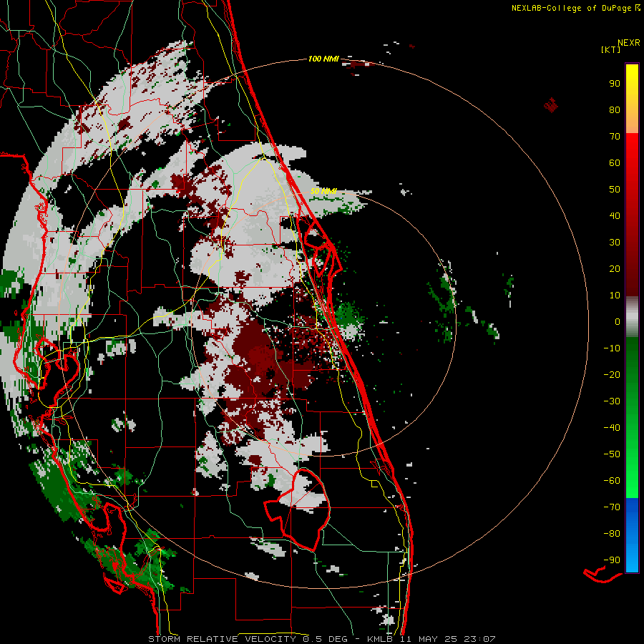
Task: Click the -20 value on velocity scale
Action: pyautogui.click(x=612, y=374)
